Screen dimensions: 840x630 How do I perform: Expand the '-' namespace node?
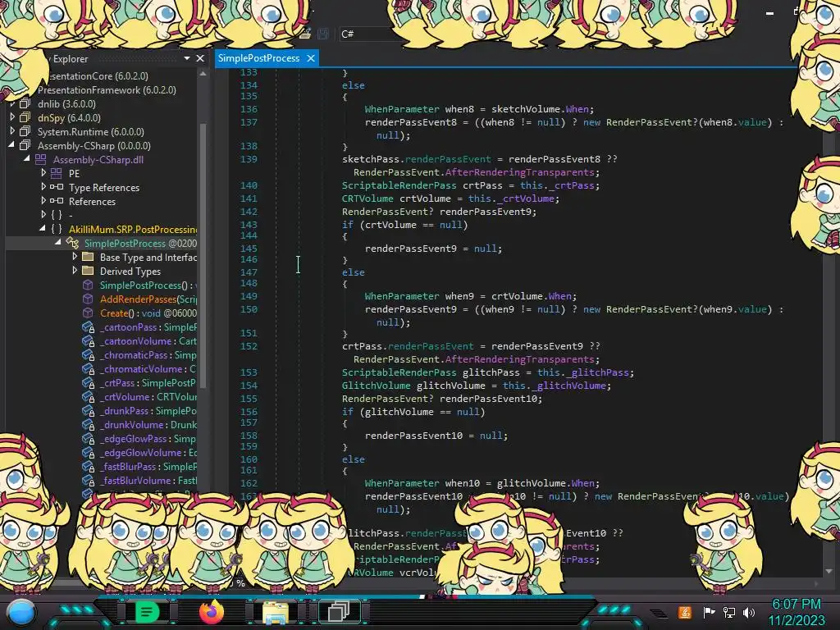[43, 215]
